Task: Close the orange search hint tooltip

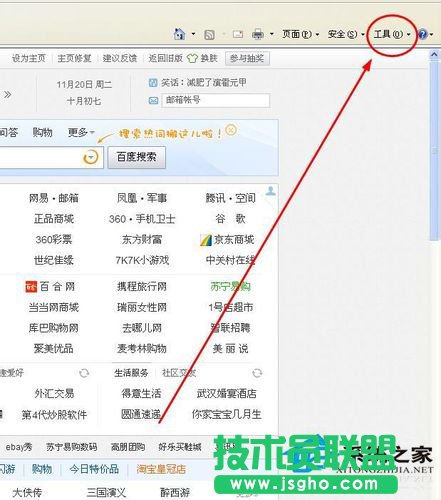Action: (231, 130)
